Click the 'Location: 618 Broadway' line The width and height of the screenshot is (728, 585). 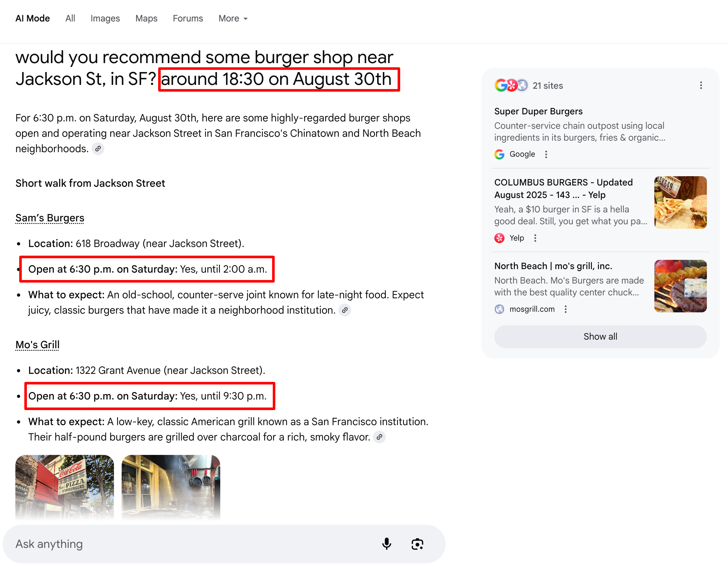pyautogui.click(x=136, y=243)
